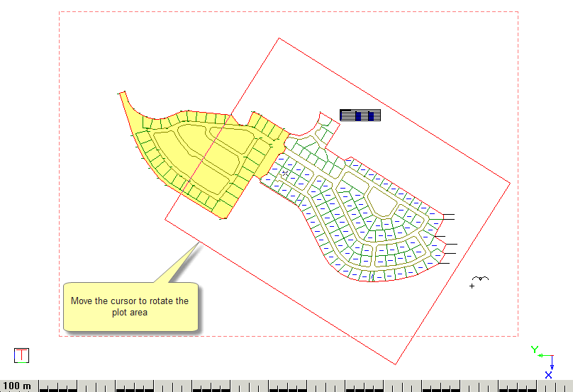573x392 pixels.
Task: Click the bottom corner of the rotated red plot rectangle
Action: click(395, 364)
